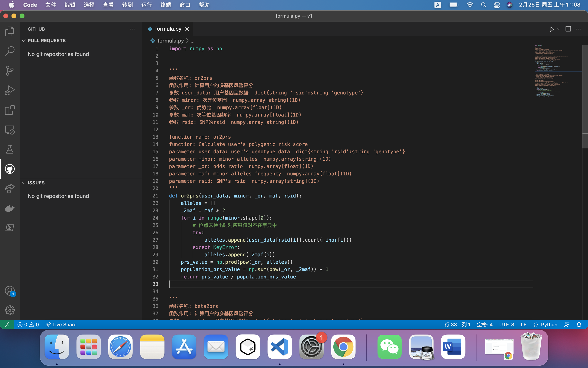Open the 查看 menu
This screenshot has width=588, height=368.
(108, 5)
